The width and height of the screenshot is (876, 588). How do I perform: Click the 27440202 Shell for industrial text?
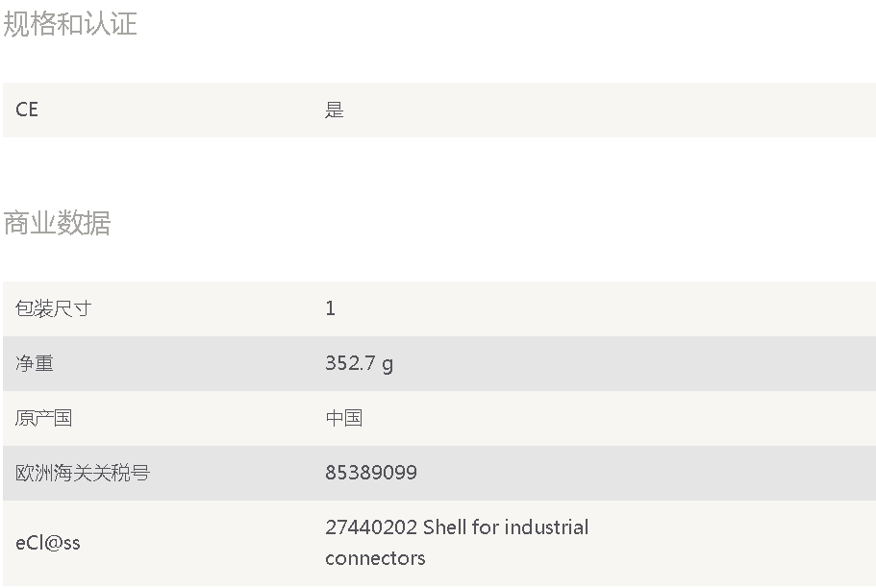click(x=457, y=527)
